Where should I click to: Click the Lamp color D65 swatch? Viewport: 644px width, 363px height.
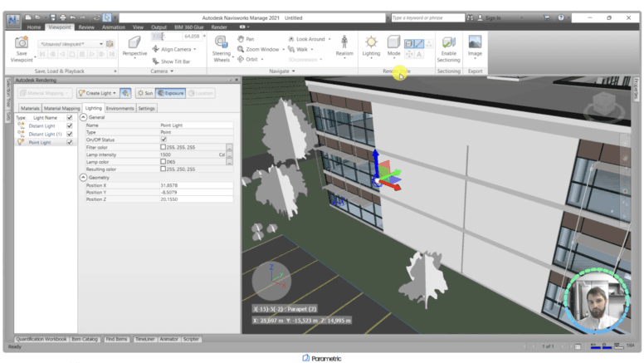coord(163,161)
